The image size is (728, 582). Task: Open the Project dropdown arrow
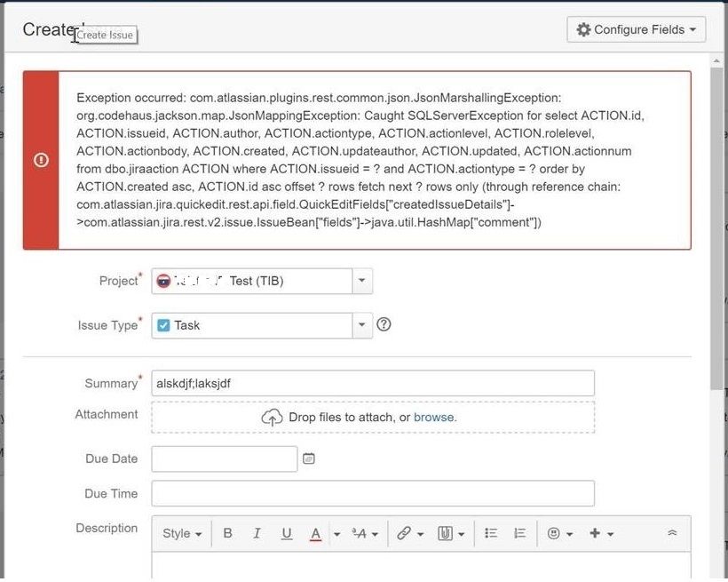click(x=361, y=281)
